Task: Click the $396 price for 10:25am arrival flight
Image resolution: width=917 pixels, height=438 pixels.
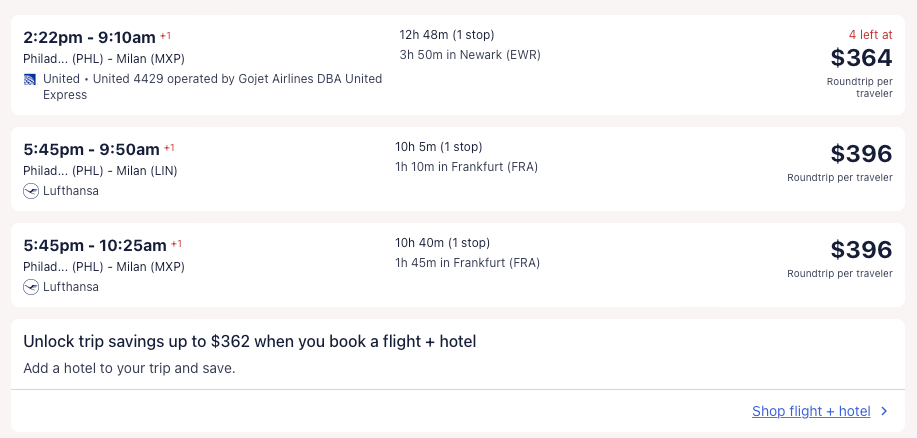Action: pyautogui.click(x=861, y=250)
